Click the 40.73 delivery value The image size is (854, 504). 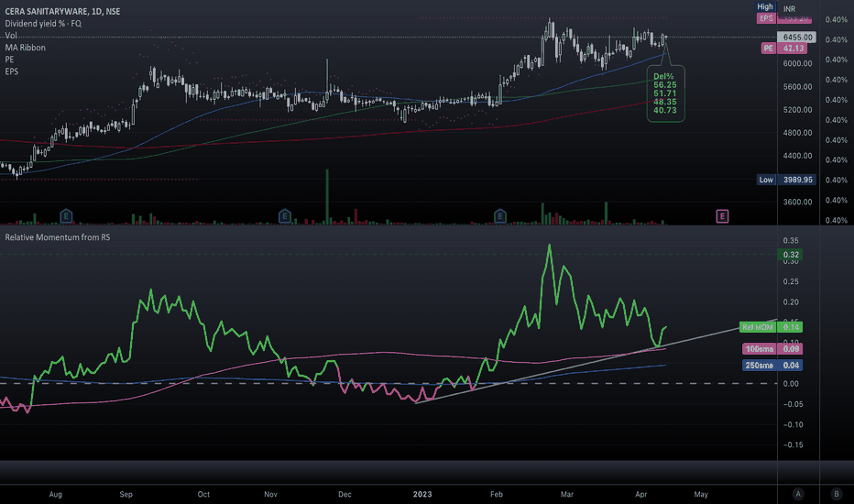pos(664,110)
